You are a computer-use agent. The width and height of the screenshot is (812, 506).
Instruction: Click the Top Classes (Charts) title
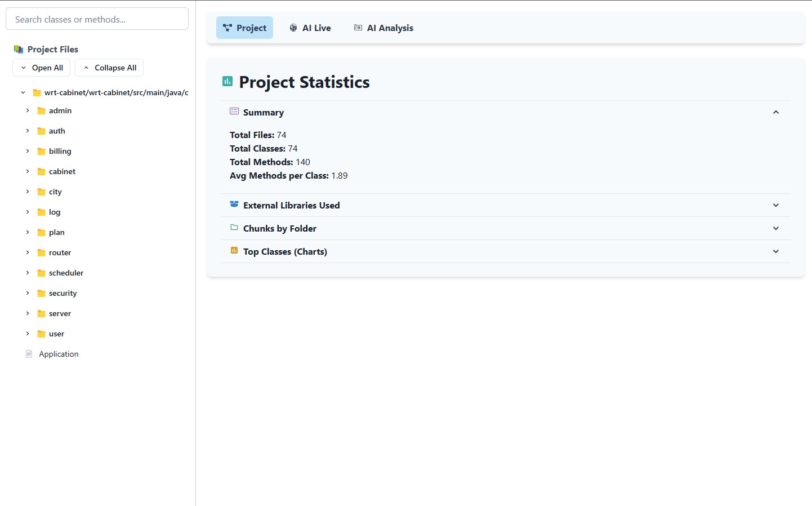(285, 251)
